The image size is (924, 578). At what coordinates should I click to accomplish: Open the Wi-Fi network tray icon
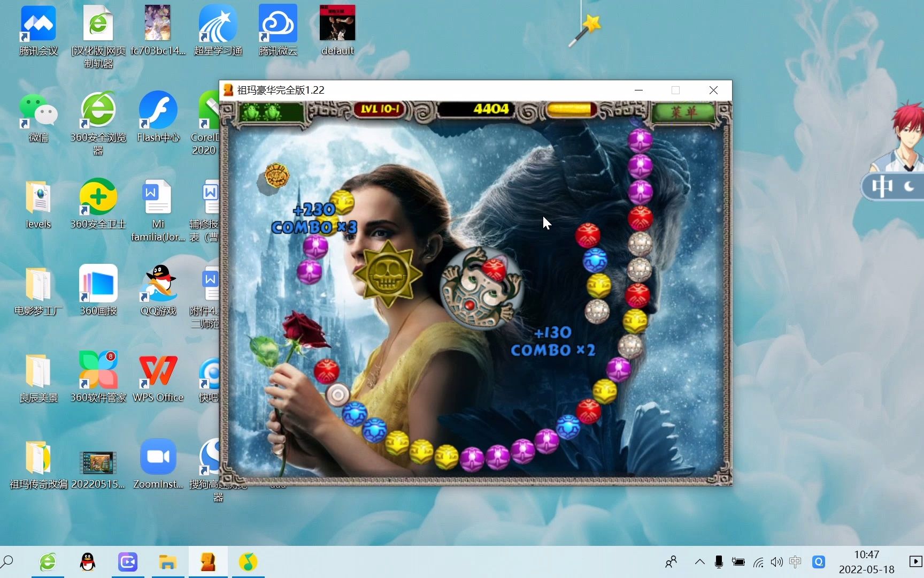(758, 562)
